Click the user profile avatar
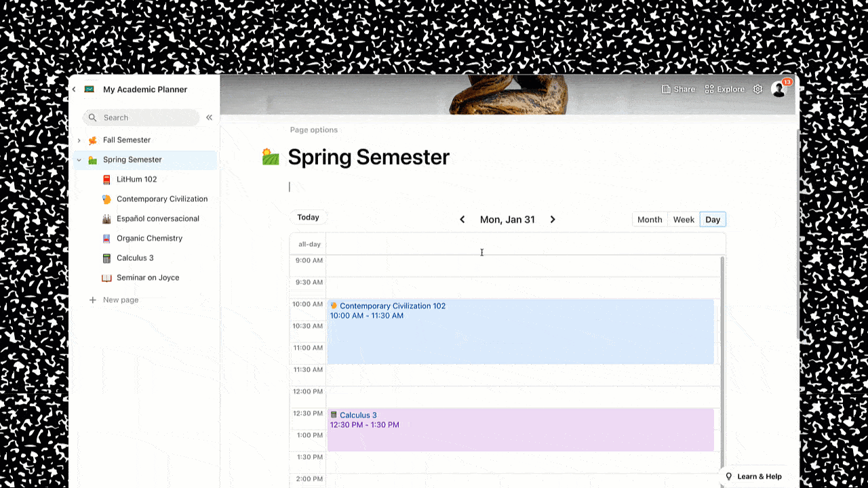Screen dimensions: 868x488 [x=778, y=89]
